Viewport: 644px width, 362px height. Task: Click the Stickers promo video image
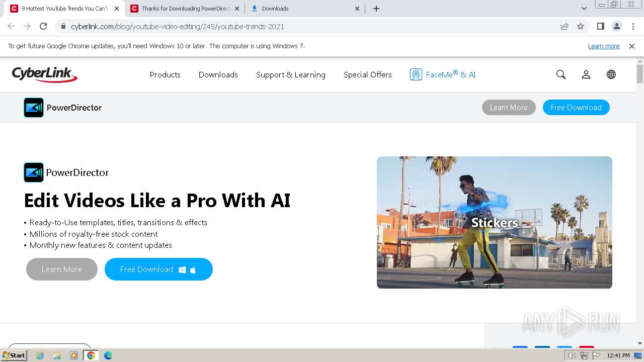coord(495,222)
